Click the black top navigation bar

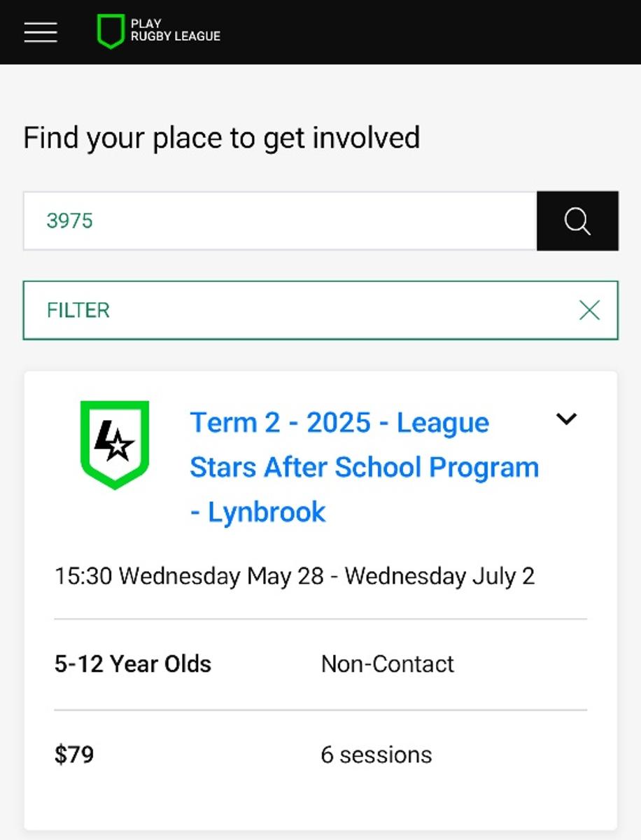point(320,32)
